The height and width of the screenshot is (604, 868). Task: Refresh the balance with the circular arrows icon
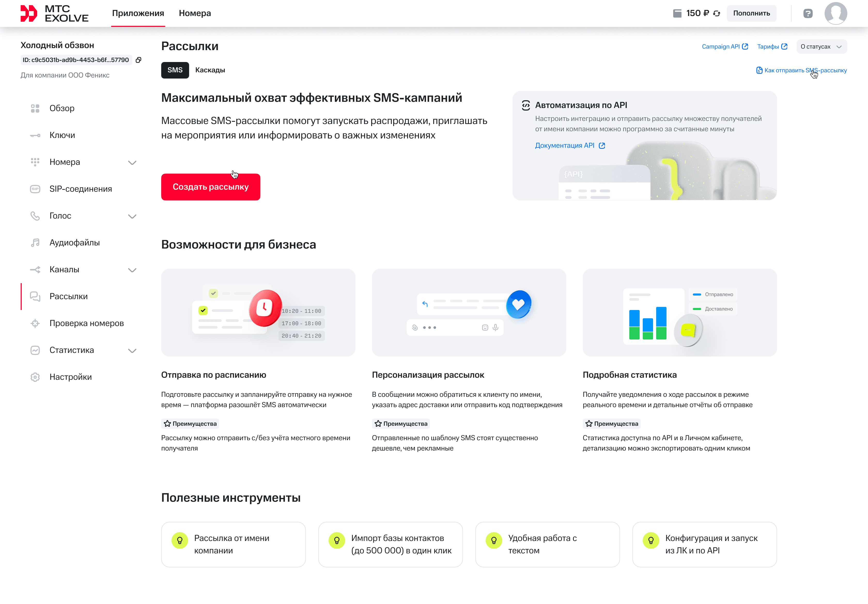coord(716,13)
